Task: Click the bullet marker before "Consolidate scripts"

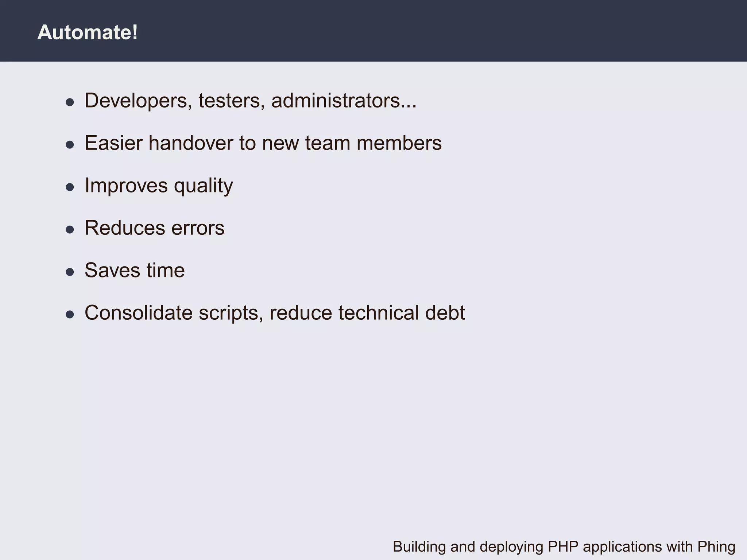Action: [x=70, y=314]
